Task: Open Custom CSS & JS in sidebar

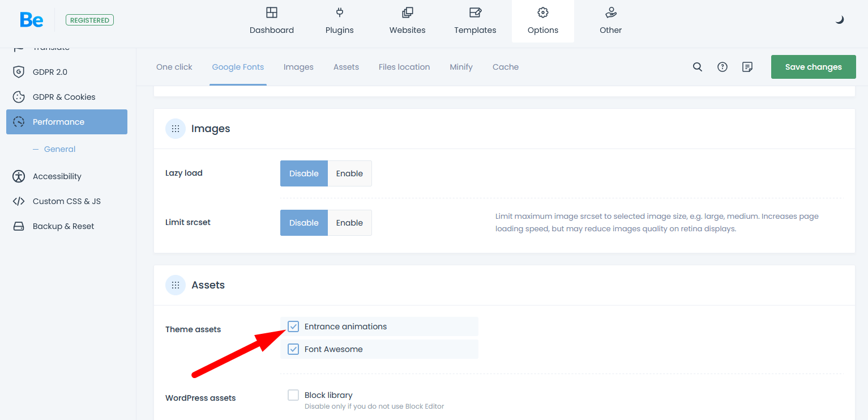Action: 67,201
